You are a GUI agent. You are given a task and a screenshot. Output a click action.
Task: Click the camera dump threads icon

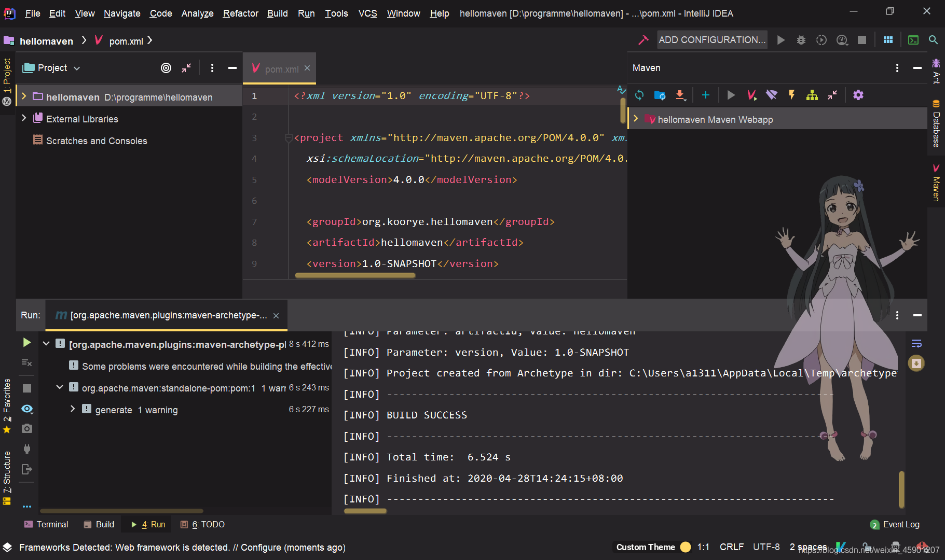coord(27,428)
